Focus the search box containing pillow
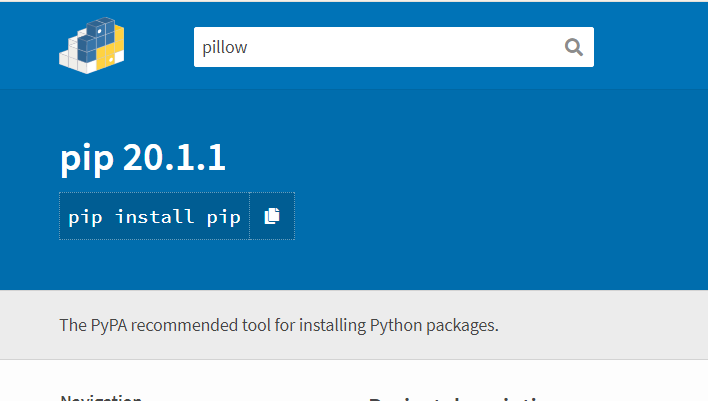This screenshot has height=401, width=708. pyautogui.click(x=380, y=47)
